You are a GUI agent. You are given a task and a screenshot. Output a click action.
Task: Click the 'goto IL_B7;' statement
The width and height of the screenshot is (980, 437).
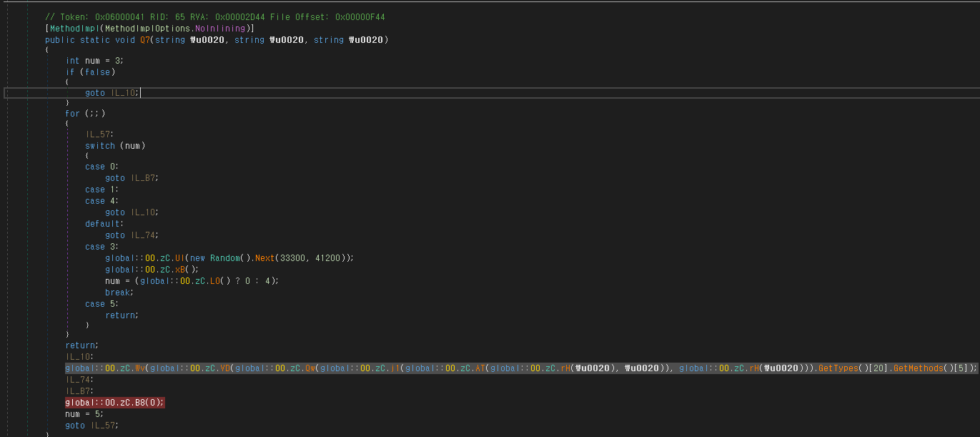[x=132, y=178]
